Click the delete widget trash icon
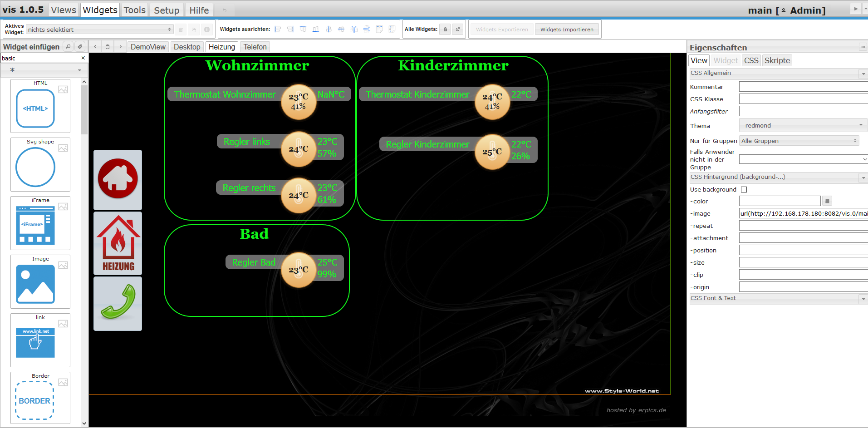 coord(181,30)
